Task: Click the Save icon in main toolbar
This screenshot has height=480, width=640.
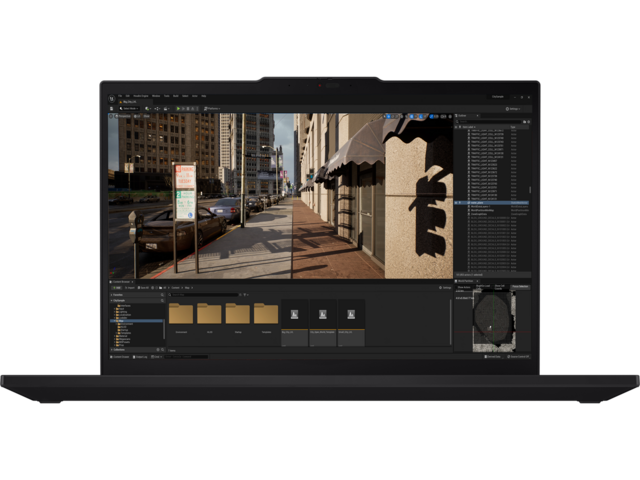Action: 112,108
